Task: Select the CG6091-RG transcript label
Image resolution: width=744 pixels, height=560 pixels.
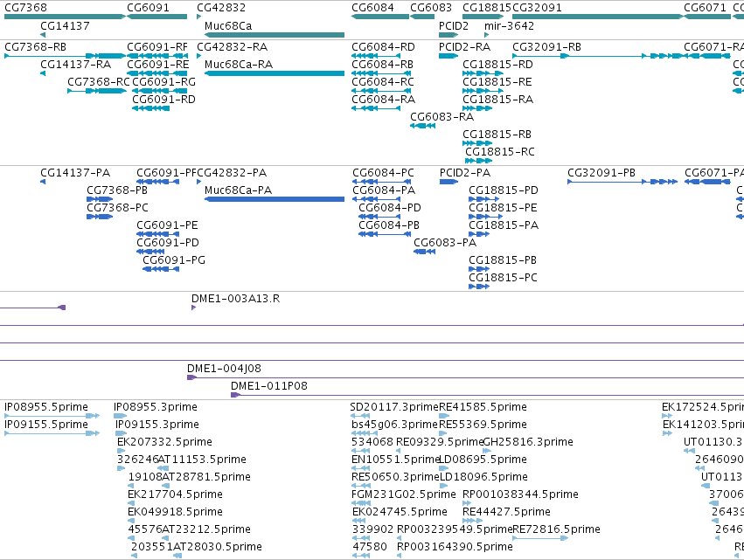Action: pyautogui.click(x=163, y=82)
